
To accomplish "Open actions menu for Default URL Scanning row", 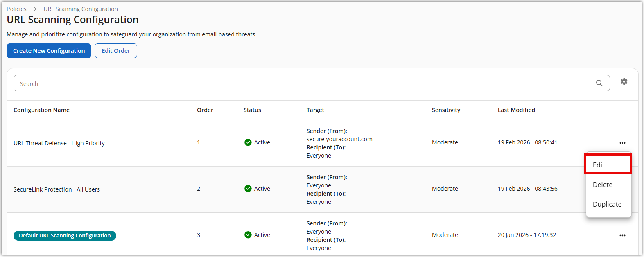I will (622, 235).
